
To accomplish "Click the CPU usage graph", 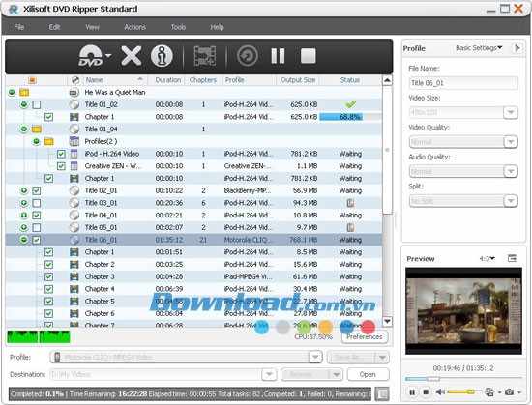I will (39, 336).
